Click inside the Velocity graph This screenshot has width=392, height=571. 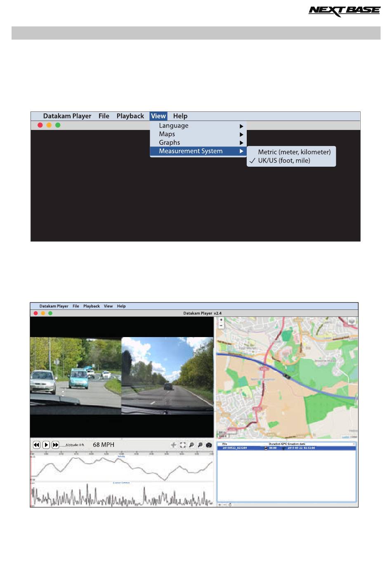(122, 467)
